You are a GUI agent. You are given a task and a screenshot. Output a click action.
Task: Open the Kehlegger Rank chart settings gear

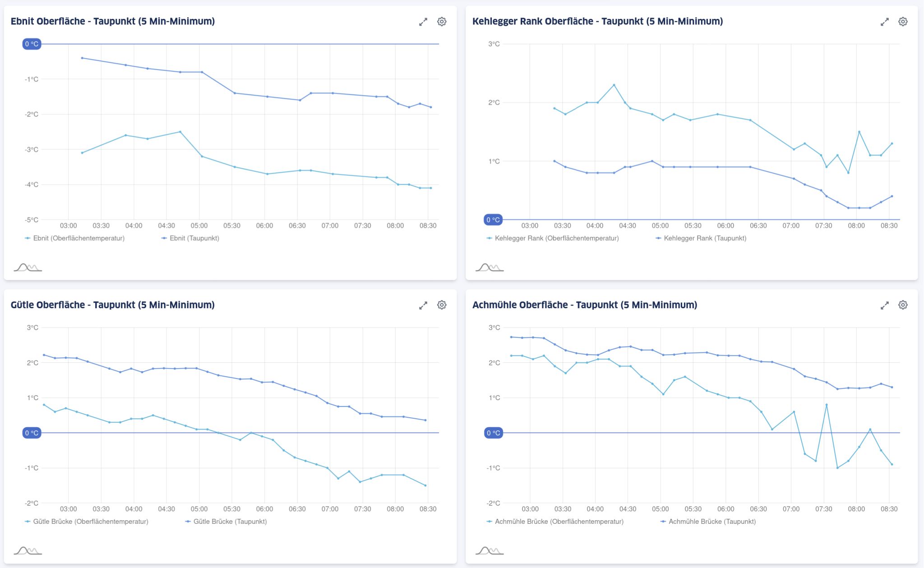pos(903,21)
